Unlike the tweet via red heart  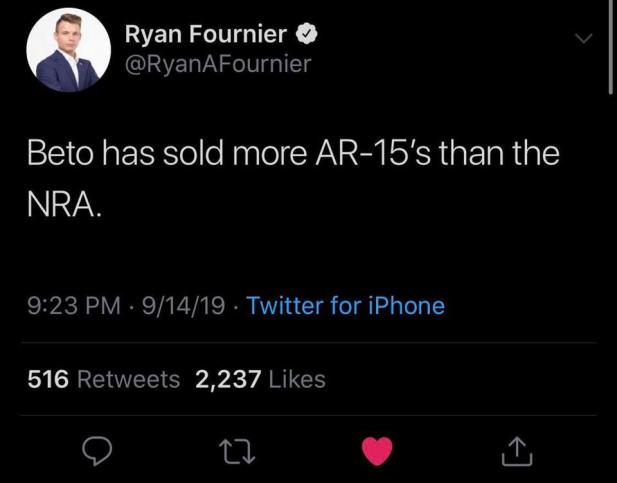(x=377, y=451)
